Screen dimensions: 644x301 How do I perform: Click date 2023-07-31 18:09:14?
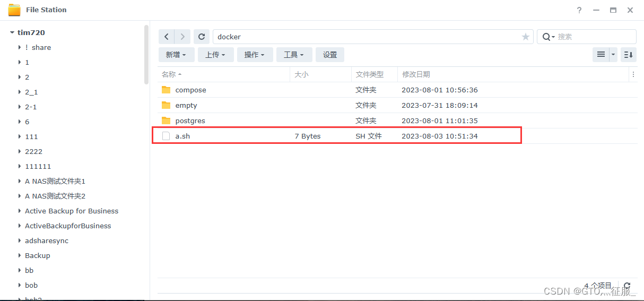[440, 106]
